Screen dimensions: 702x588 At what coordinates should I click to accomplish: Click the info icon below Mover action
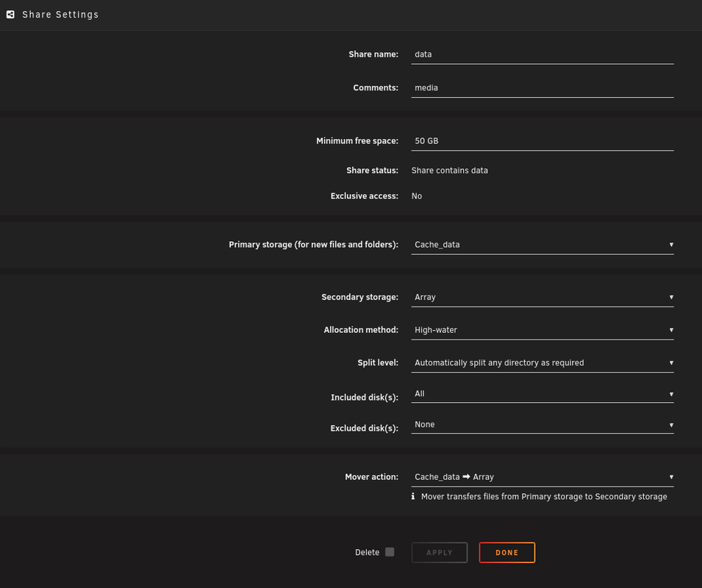click(x=413, y=496)
